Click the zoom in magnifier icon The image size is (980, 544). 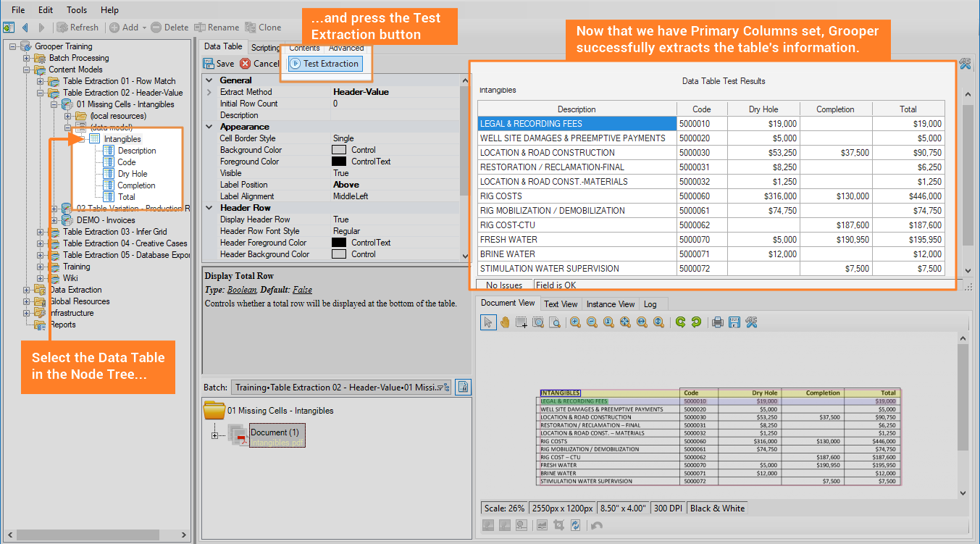(575, 322)
